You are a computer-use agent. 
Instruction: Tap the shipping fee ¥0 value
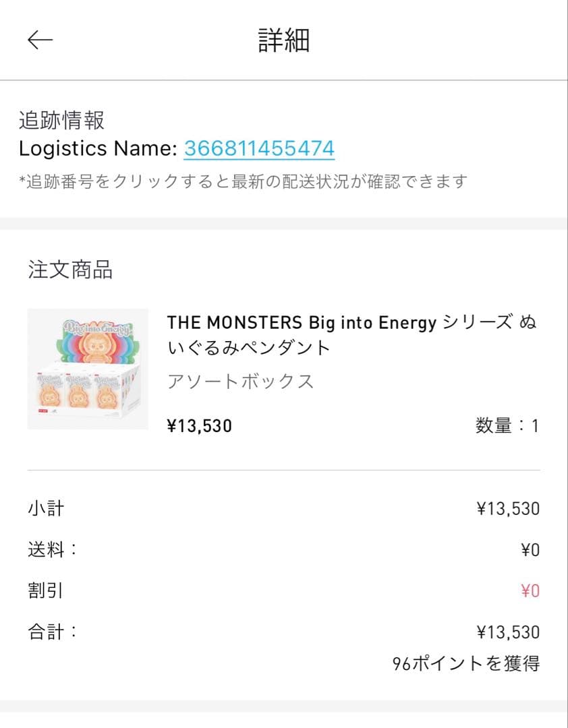[x=530, y=550]
